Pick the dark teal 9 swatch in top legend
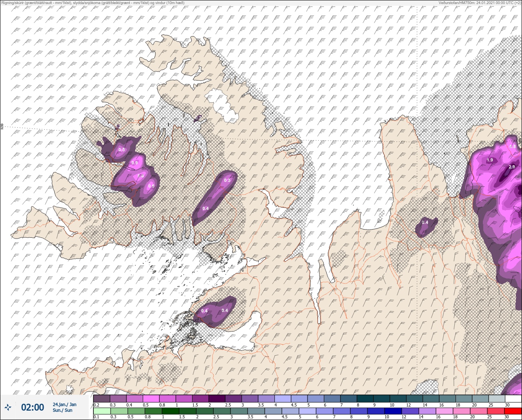522x420 pixels. pos(381,398)
